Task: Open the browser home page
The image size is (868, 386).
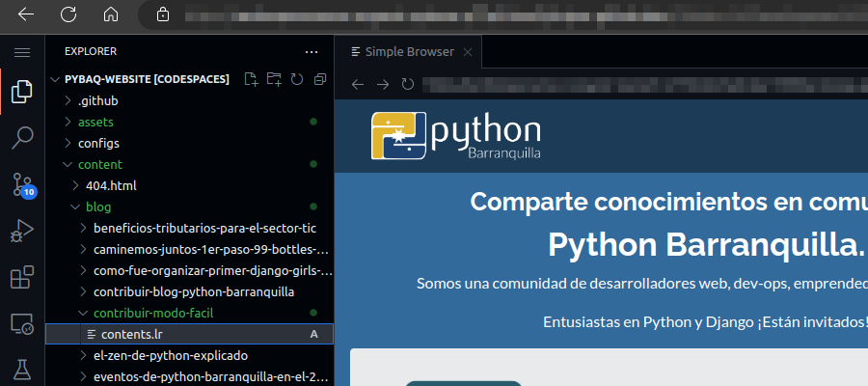Action: click(111, 14)
